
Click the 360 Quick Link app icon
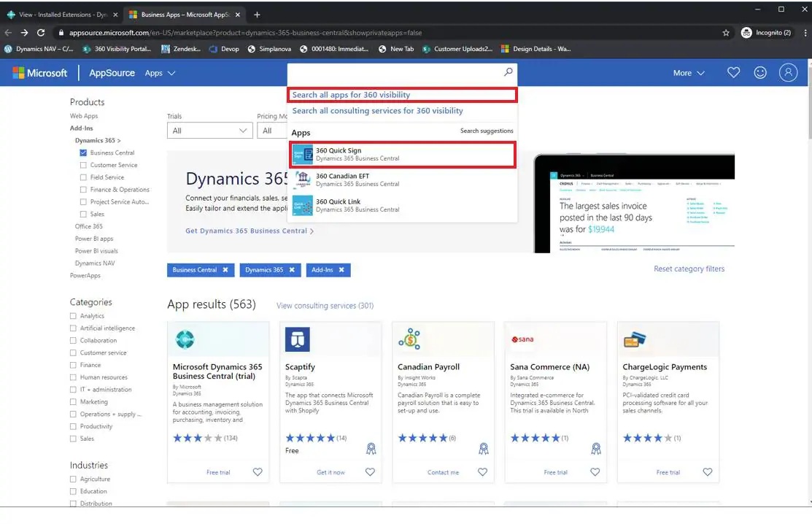click(303, 205)
